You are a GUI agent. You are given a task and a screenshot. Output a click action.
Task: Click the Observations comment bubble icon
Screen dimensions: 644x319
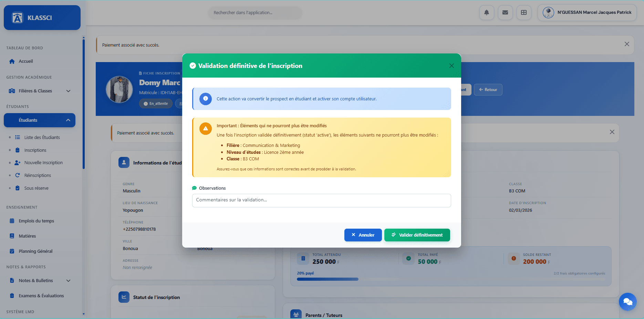[194, 188]
